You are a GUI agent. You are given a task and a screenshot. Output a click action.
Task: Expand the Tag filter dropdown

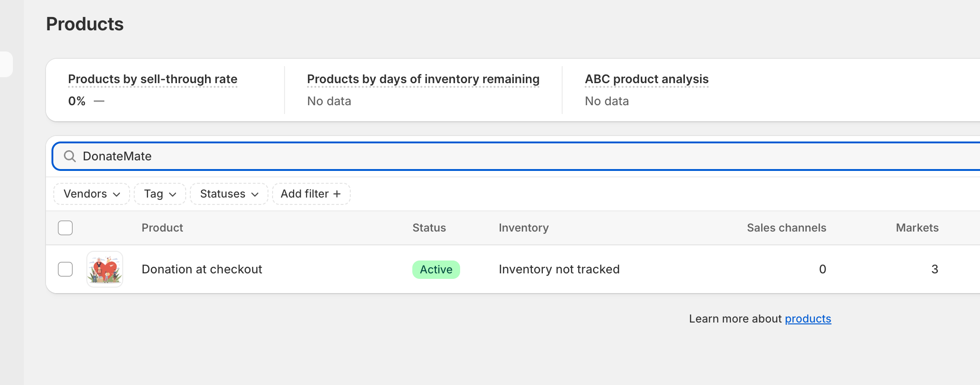click(160, 194)
